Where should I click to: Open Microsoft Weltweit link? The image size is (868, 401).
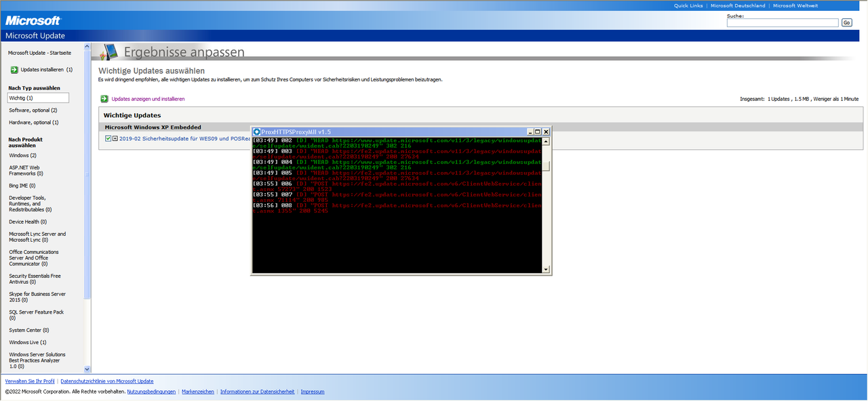(795, 5)
